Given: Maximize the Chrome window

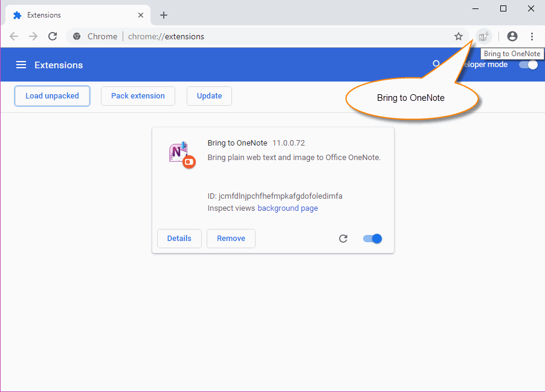Looking at the screenshot, I should [503, 8].
